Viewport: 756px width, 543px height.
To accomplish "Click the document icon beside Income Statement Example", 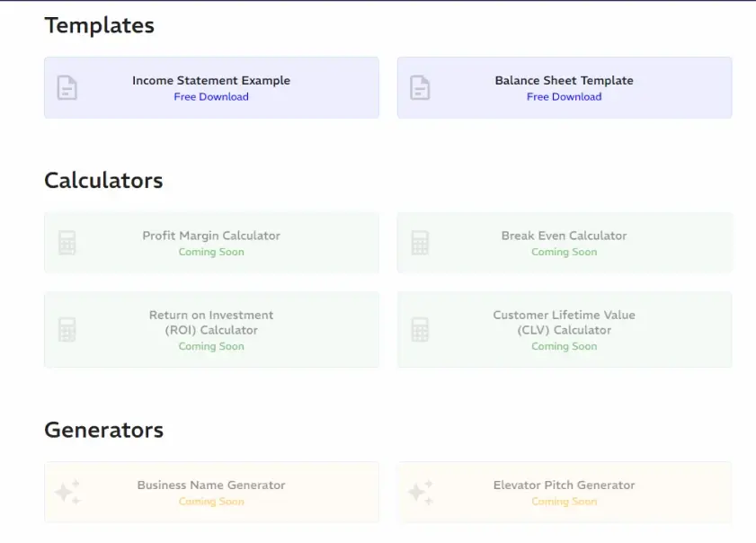I will tap(67, 88).
